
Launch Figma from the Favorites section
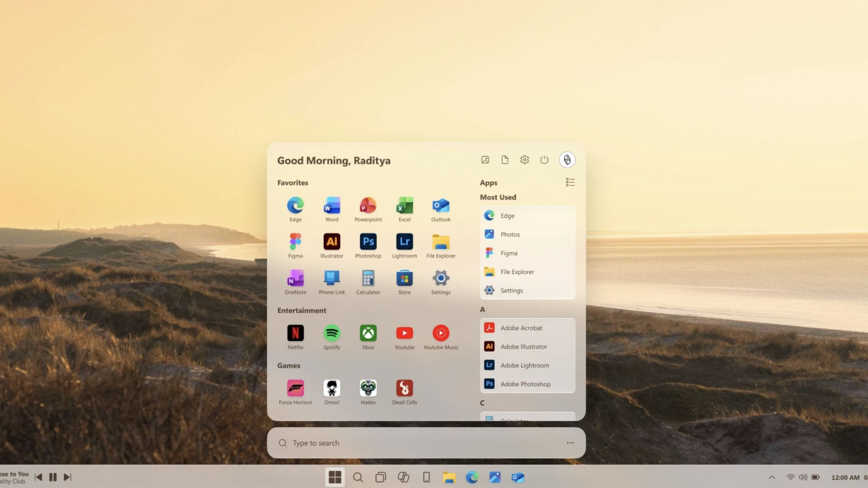pos(295,242)
